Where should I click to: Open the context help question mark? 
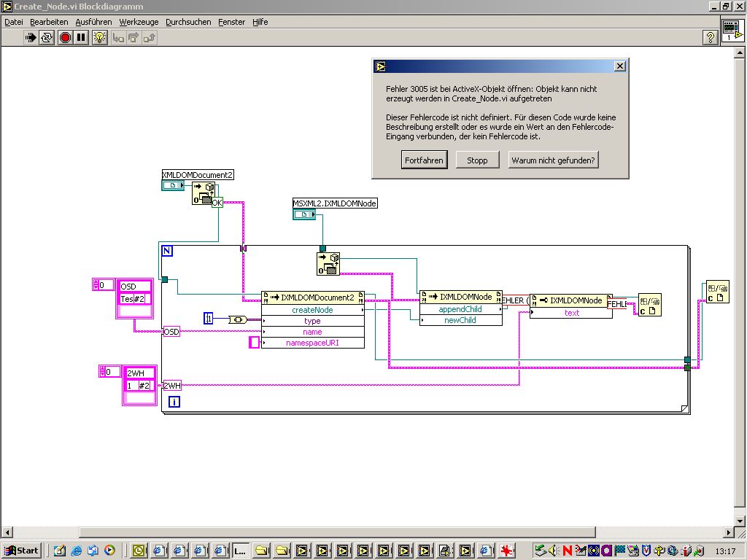710,37
